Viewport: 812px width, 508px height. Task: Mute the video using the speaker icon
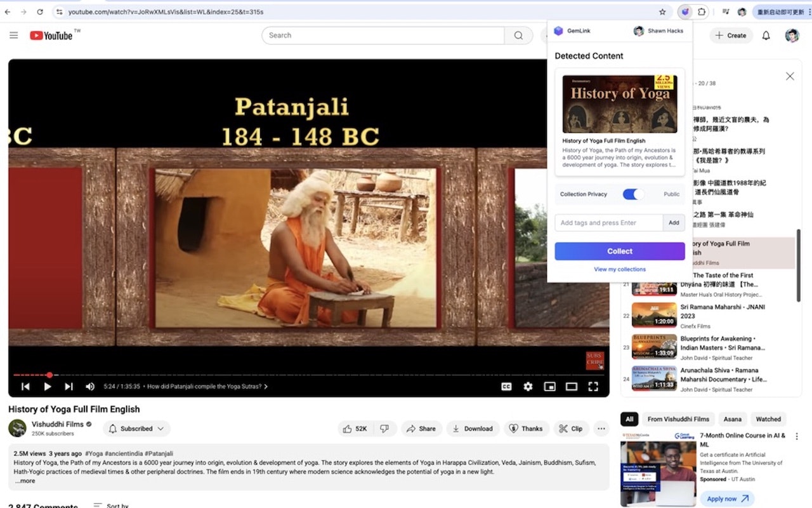pos(90,386)
